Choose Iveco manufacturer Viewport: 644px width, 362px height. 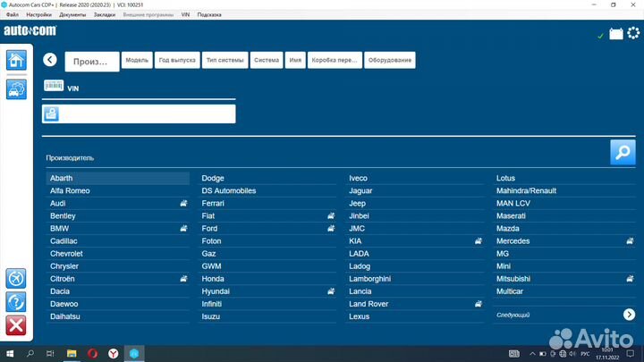[x=415, y=178]
